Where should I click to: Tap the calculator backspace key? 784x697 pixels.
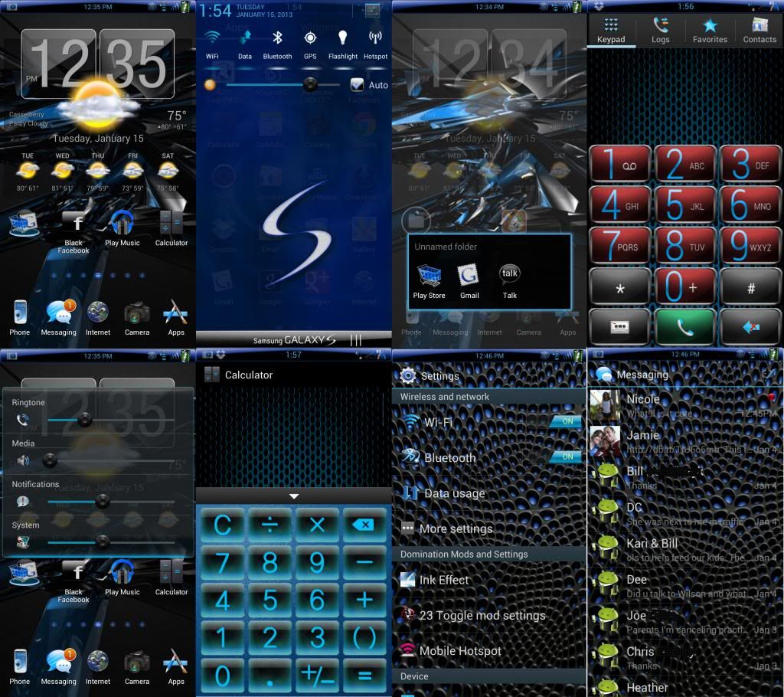(364, 525)
